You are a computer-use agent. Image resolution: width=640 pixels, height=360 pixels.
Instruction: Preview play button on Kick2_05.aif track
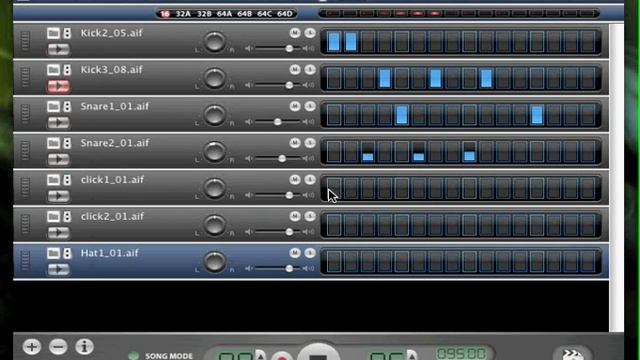coord(58,49)
